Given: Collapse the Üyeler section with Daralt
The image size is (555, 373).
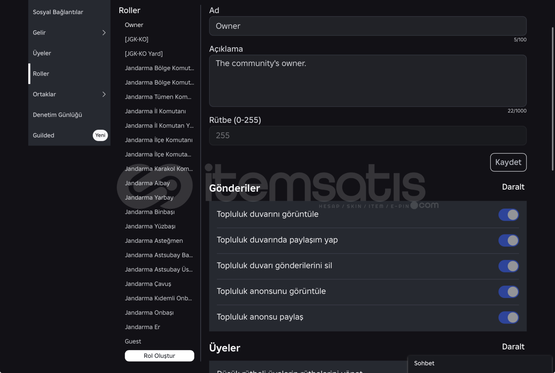Looking at the screenshot, I should pyautogui.click(x=513, y=347).
